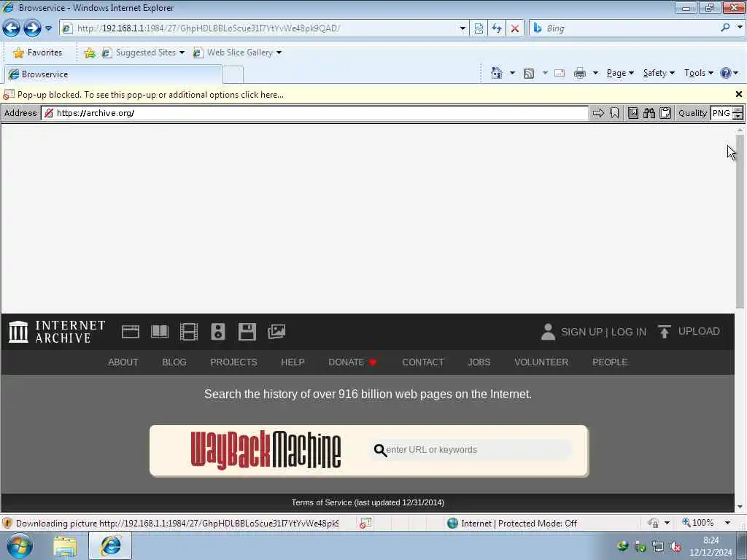Image resolution: width=747 pixels, height=560 pixels.
Task: Click the Wayback Machine logo
Action: 266,450
